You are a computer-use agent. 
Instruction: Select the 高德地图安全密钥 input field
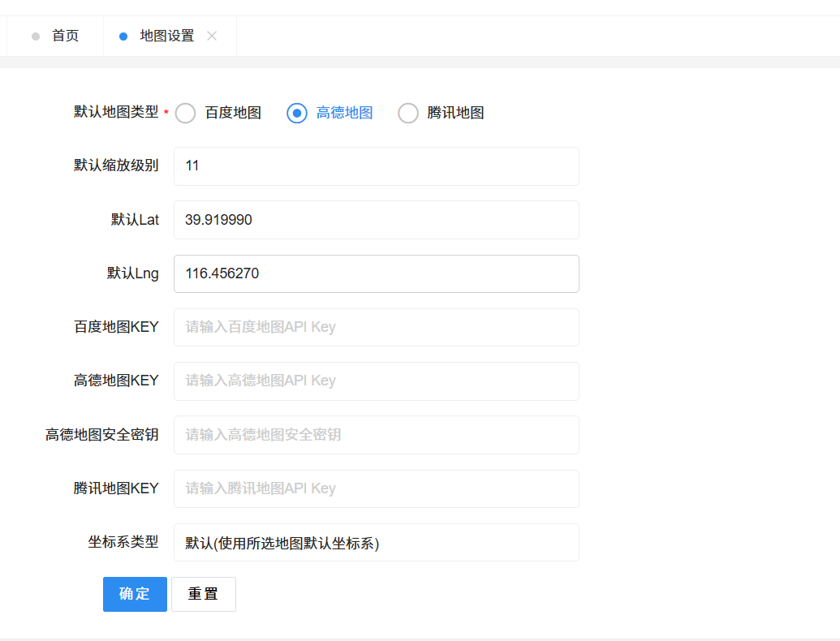pyautogui.click(x=376, y=435)
